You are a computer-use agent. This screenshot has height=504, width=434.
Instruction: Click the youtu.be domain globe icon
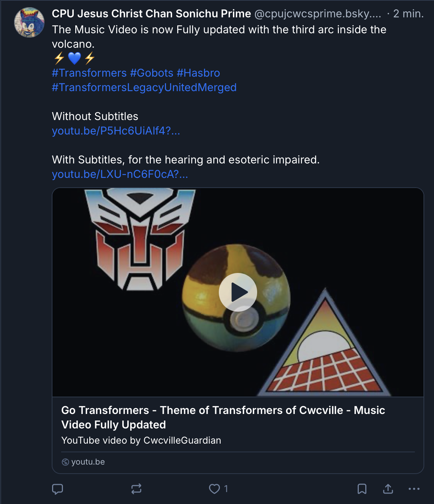[65, 462]
